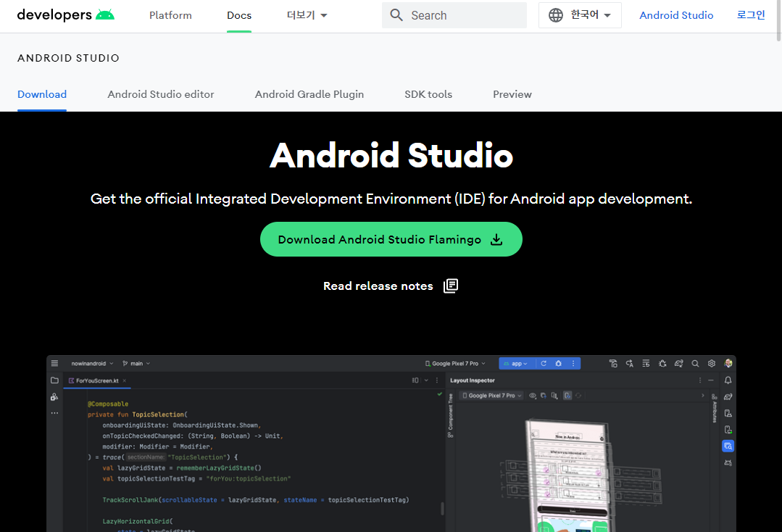Click the code editor vertical scrollbar
The width and height of the screenshot is (782, 532).
442,508
